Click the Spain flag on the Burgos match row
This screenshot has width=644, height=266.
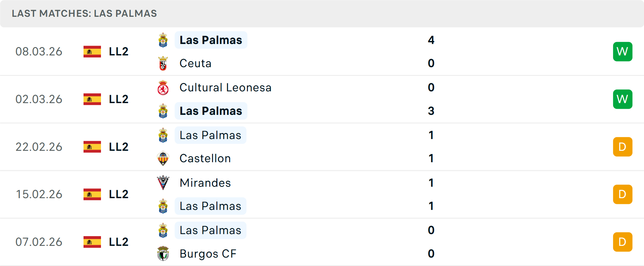pos(92,241)
